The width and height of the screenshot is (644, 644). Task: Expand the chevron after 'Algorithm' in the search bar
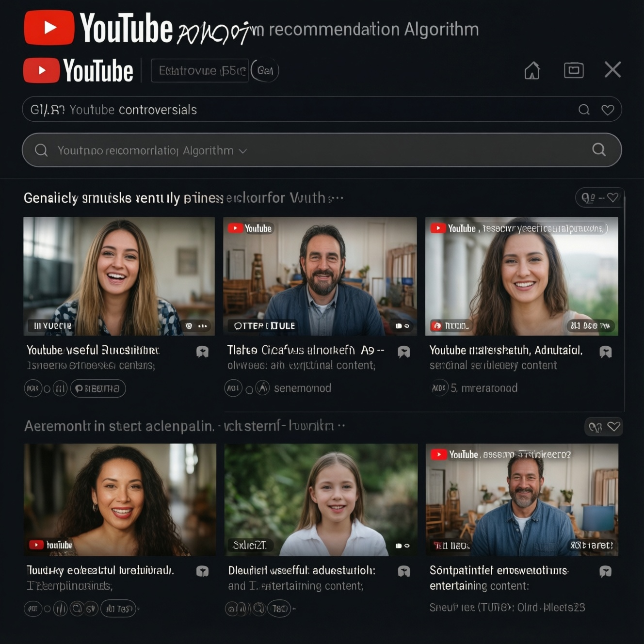[x=243, y=151]
